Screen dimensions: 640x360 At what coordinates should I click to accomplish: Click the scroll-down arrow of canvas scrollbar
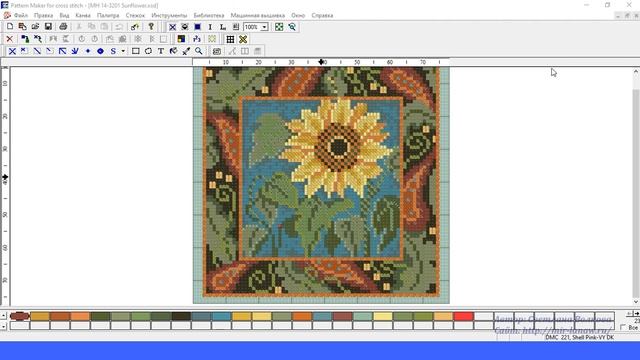636,302
